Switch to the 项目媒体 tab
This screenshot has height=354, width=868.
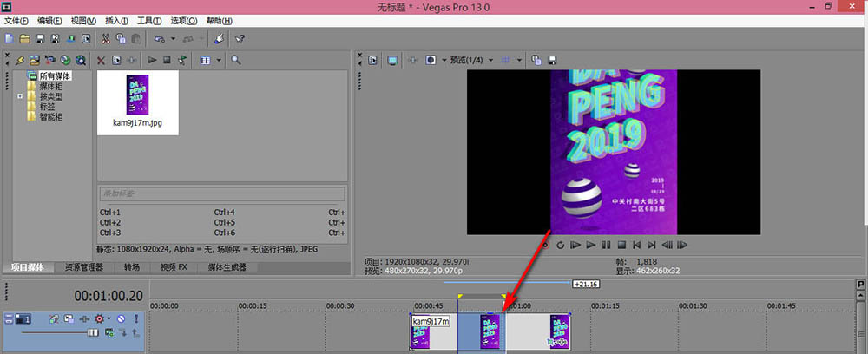28,268
